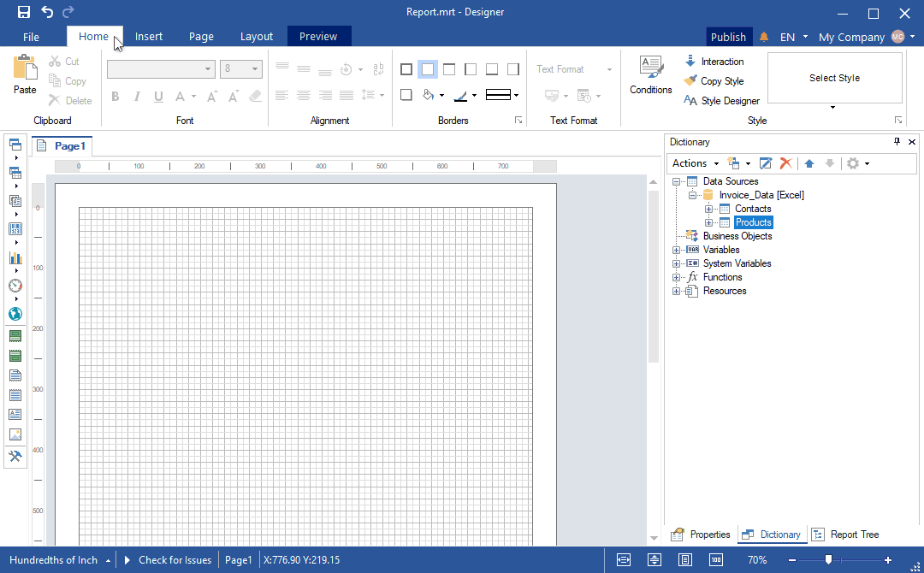The width and height of the screenshot is (924, 573).
Task: Open the File menu
Action: 32,37
